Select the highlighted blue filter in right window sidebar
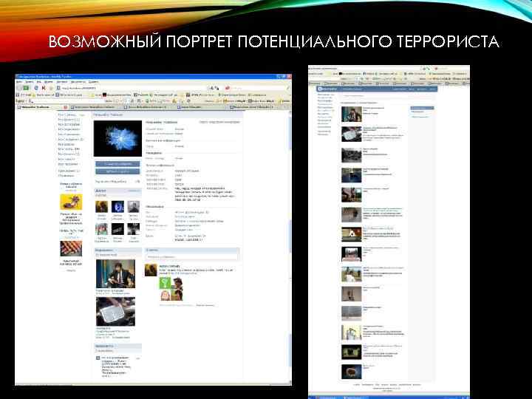Viewport: 532px width, 399px height. click(422, 108)
